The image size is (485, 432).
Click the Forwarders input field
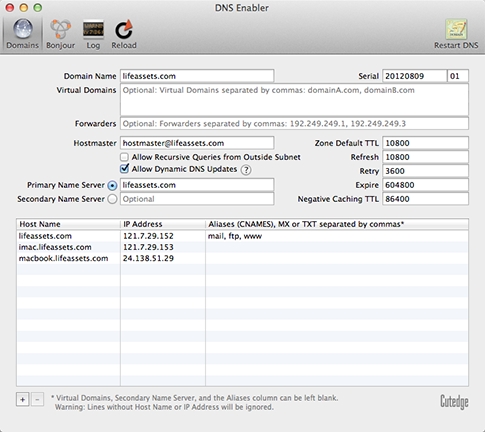point(294,124)
